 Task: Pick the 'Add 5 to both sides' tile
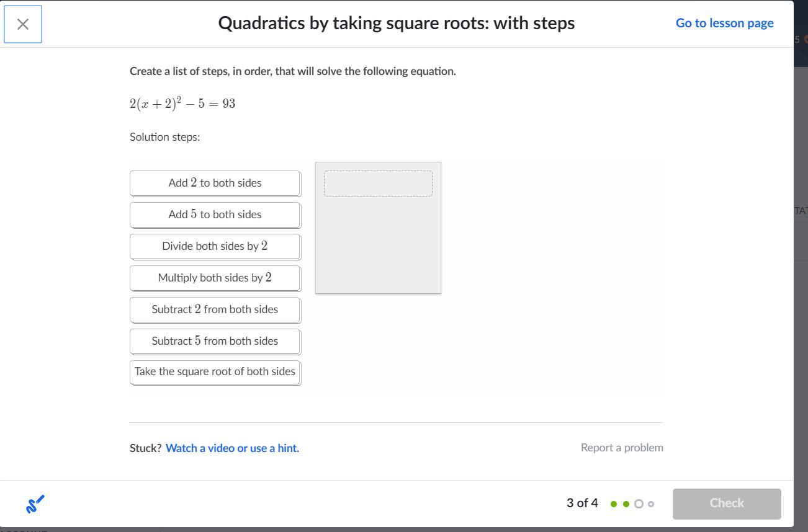[215, 215]
